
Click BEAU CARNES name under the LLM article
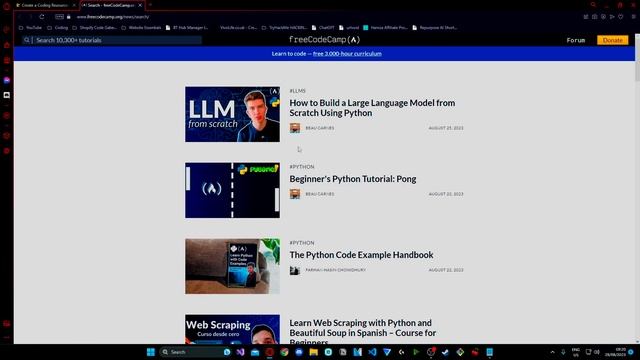coord(320,128)
